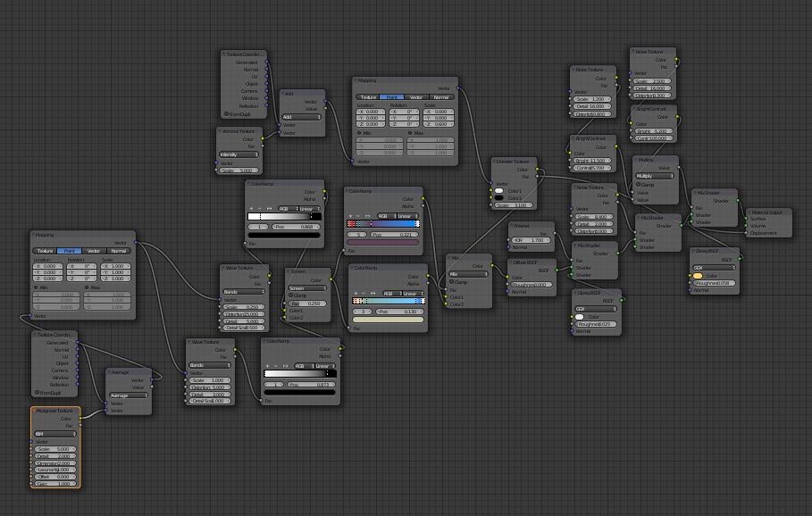Open the Add operation dropdown
Viewport: 812px width, 516px height.
pos(301,117)
